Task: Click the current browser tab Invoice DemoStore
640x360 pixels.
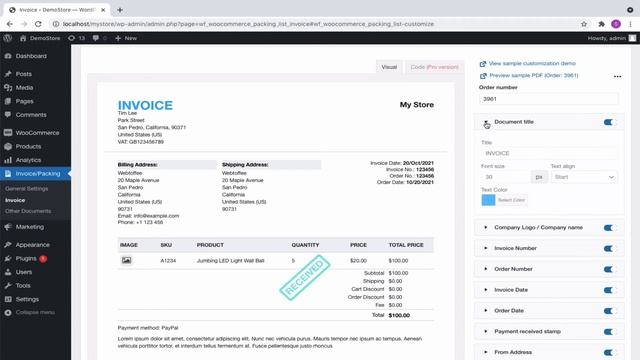Action: [57, 10]
